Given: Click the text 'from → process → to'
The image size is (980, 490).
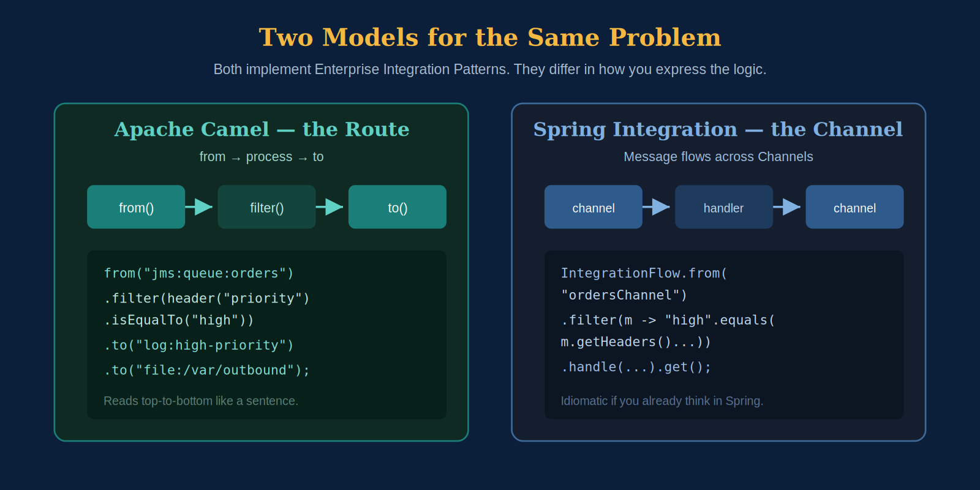Looking at the screenshot, I should click(x=262, y=157).
